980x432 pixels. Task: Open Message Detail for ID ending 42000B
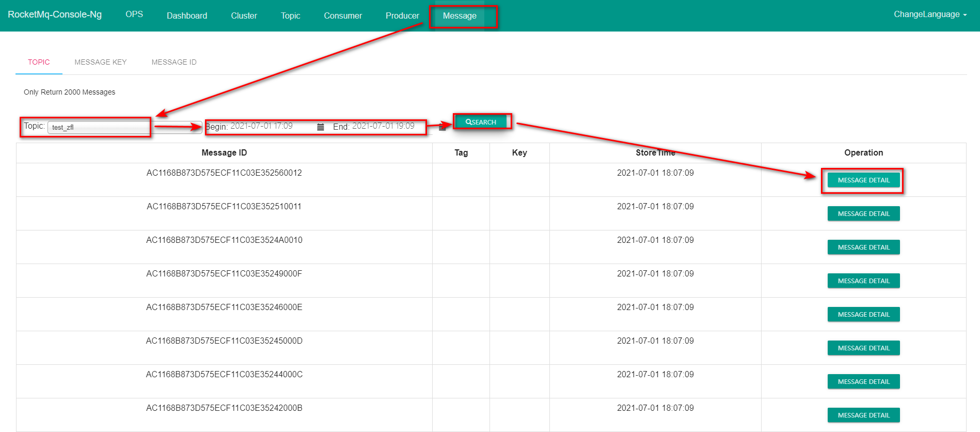coord(863,415)
